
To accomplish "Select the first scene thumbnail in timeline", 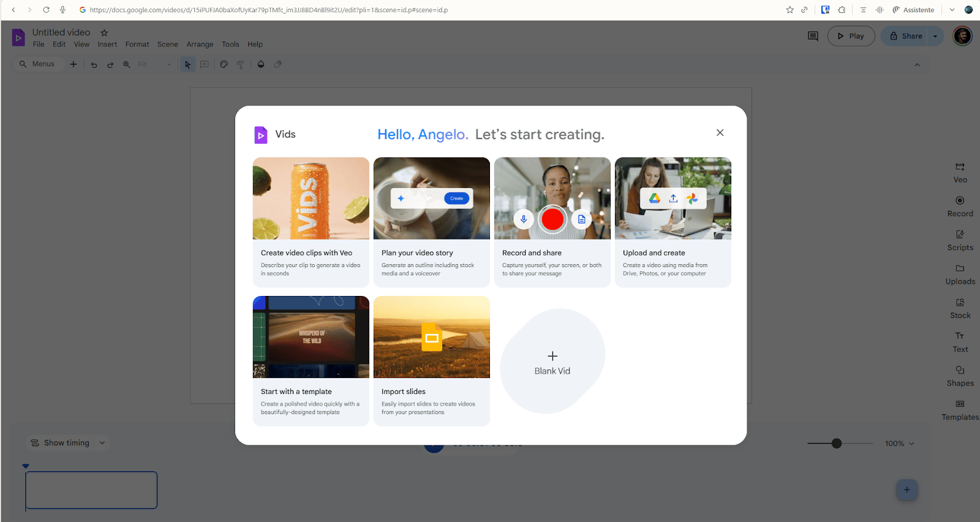I will pos(91,490).
